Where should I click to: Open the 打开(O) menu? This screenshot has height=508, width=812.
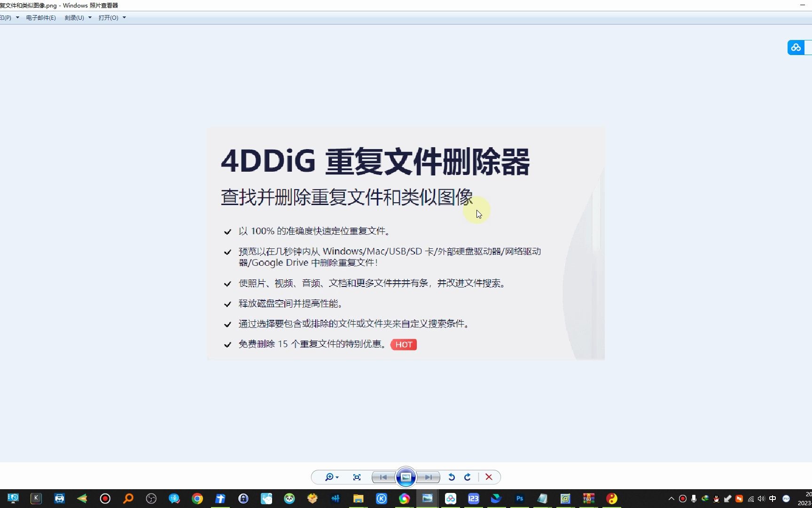[109, 18]
